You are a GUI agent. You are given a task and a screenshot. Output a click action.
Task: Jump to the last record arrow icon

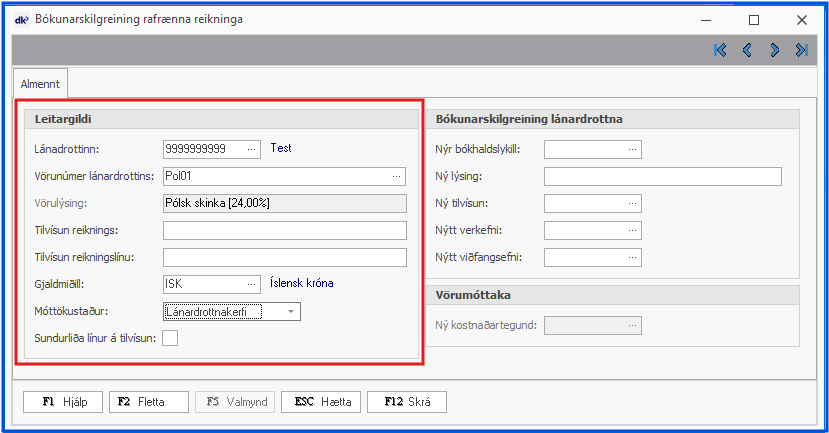(x=801, y=50)
